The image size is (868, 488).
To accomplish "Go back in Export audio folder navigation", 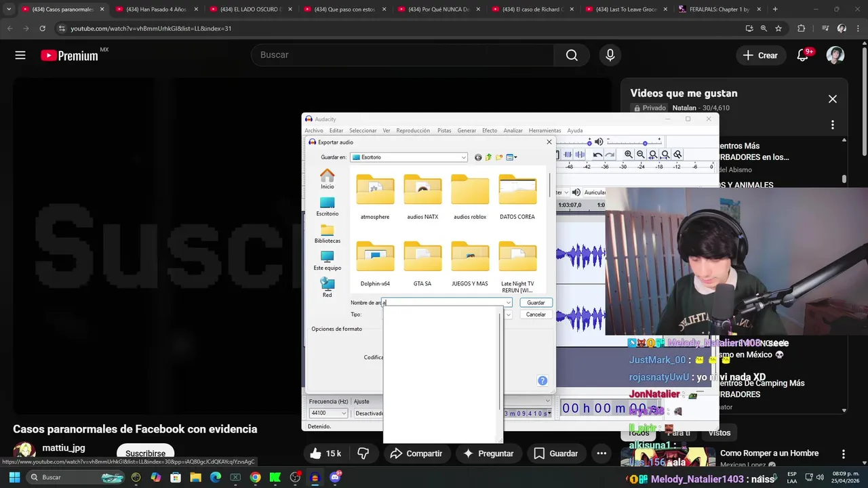I will [x=478, y=157].
